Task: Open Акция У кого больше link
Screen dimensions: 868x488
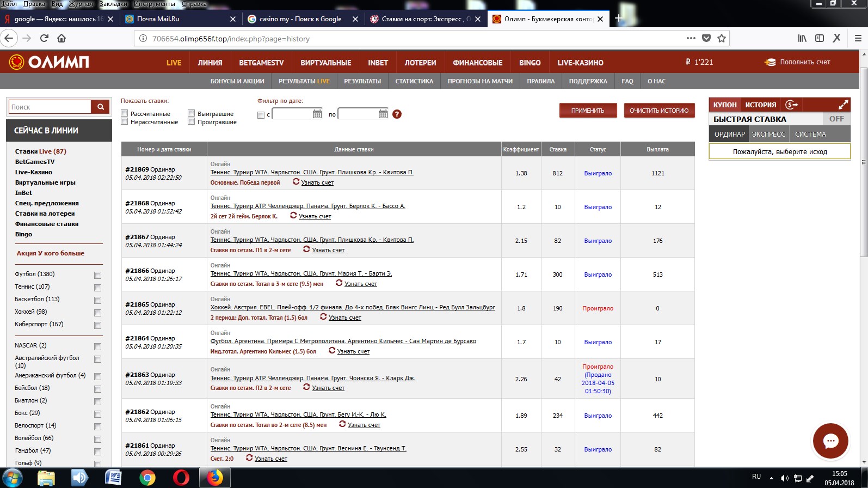Action: click(51, 253)
